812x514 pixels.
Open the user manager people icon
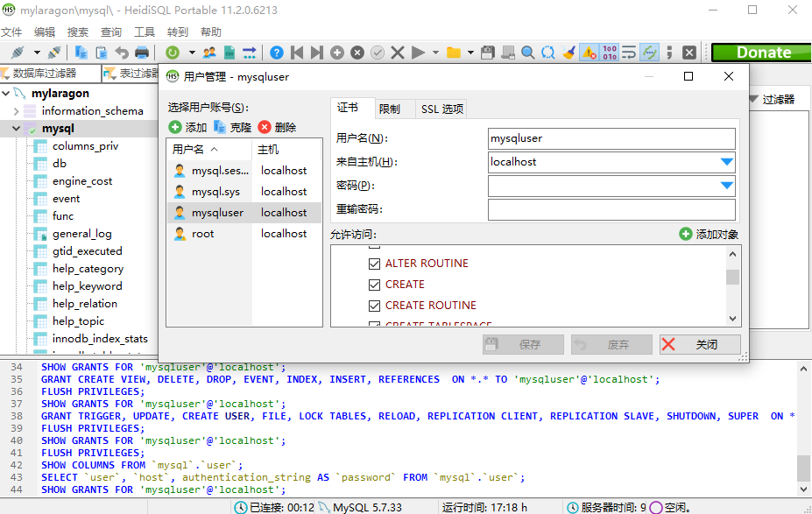coord(209,53)
